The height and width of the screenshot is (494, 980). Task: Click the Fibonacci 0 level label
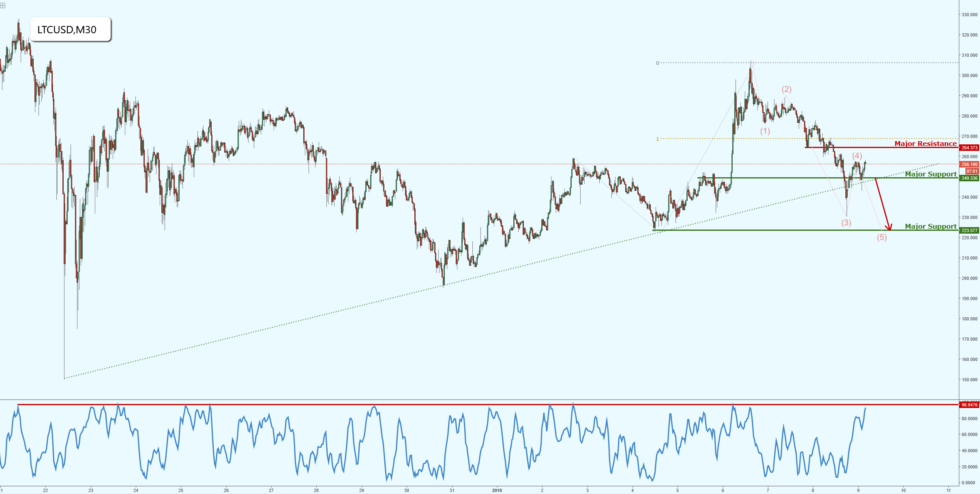[658, 63]
